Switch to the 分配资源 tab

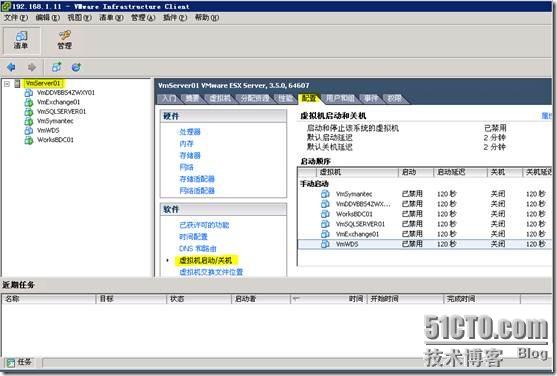point(254,98)
